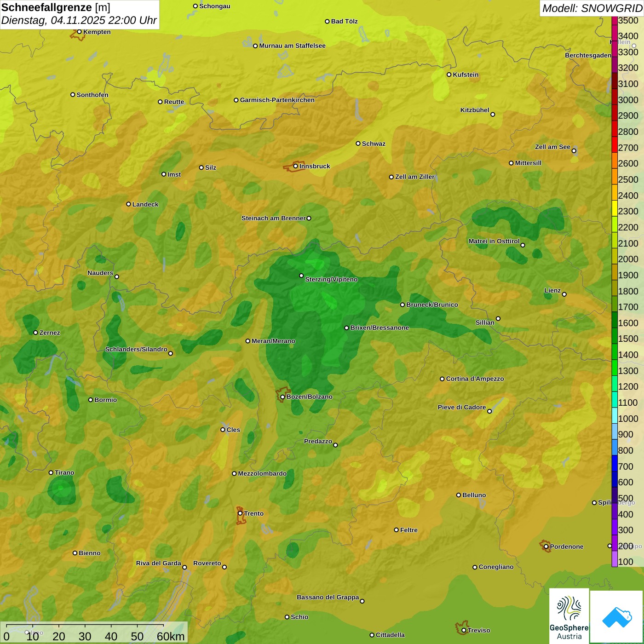The height and width of the screenshot is (644, 644).
Task: Click the Garmisch-Partenkirchen label
Action: point(277,100)
